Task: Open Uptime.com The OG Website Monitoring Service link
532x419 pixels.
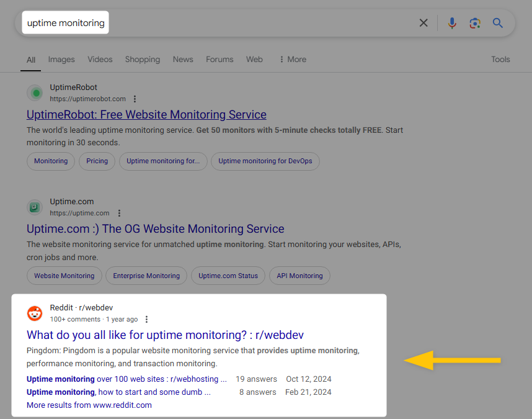Action: pyautogui.click(x=156, y=229)
